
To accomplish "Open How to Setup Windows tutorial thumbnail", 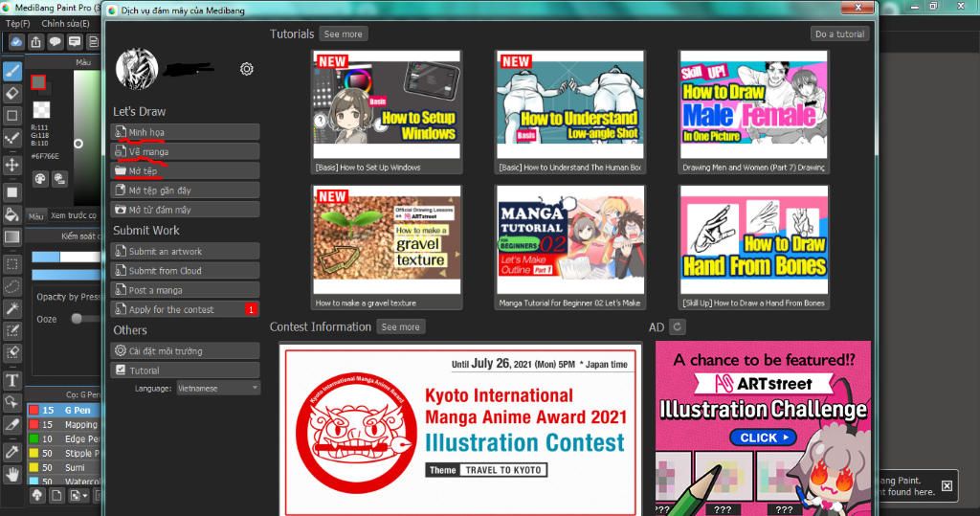I will click(387, 104).
